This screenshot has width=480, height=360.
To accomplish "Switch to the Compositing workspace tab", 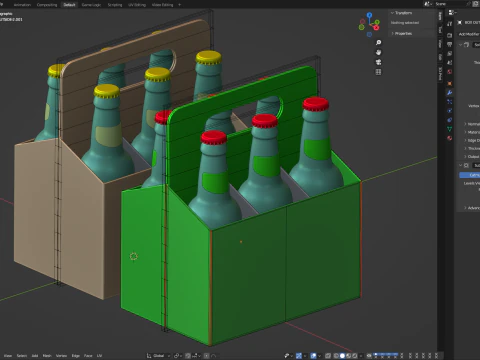I will [x=47, y=5].
